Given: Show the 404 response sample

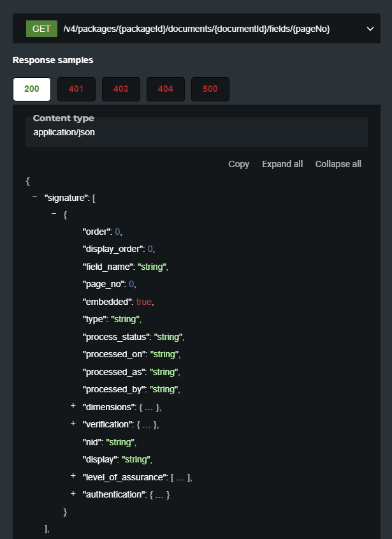Looking at the screenshot, I should (x=166, y=89).
